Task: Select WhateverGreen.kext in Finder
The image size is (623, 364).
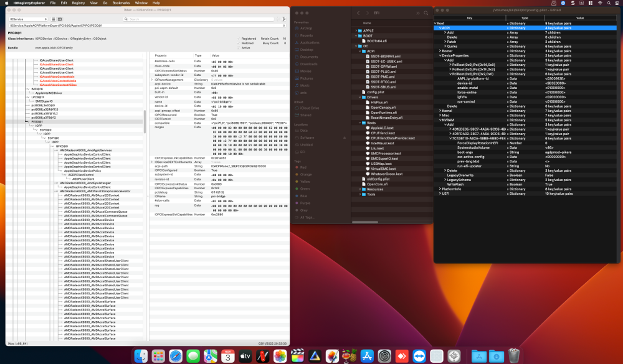Action: (387, 174)
